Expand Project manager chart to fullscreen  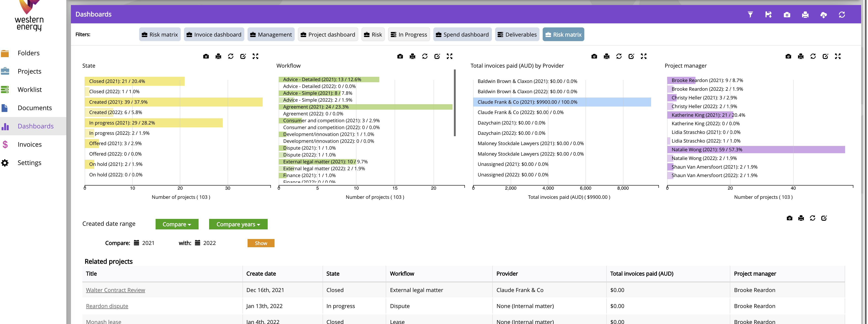[838, 56]
